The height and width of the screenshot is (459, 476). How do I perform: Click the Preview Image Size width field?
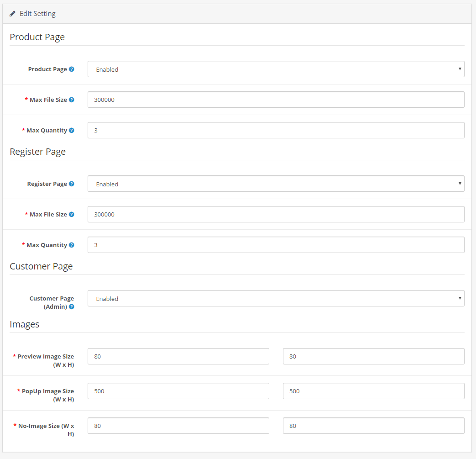178,356
